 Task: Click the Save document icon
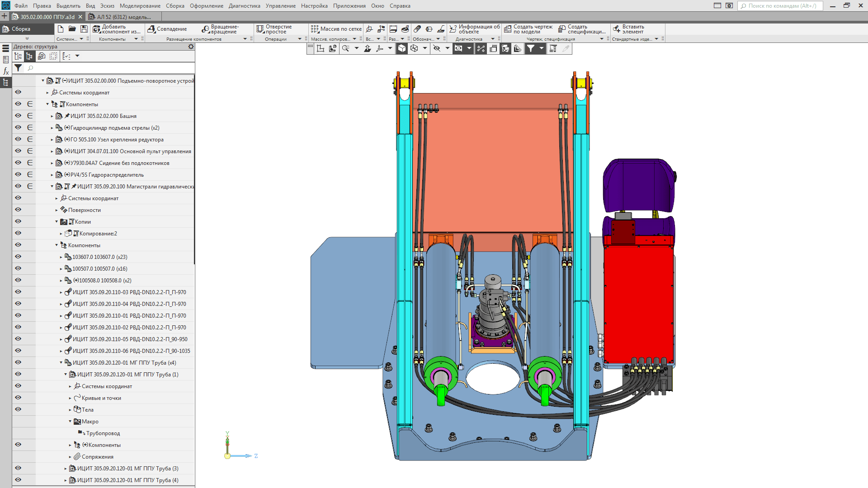click(84, 29)
